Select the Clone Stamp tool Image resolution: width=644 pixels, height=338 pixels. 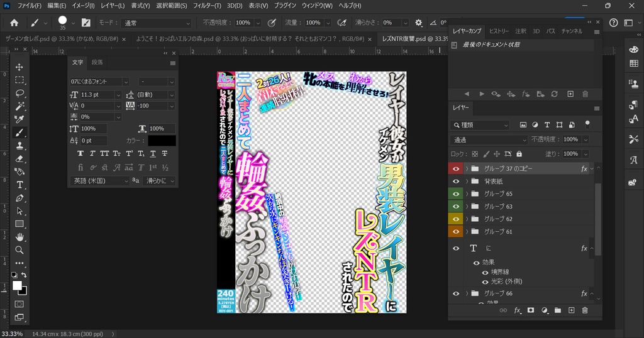pos(19,146)
